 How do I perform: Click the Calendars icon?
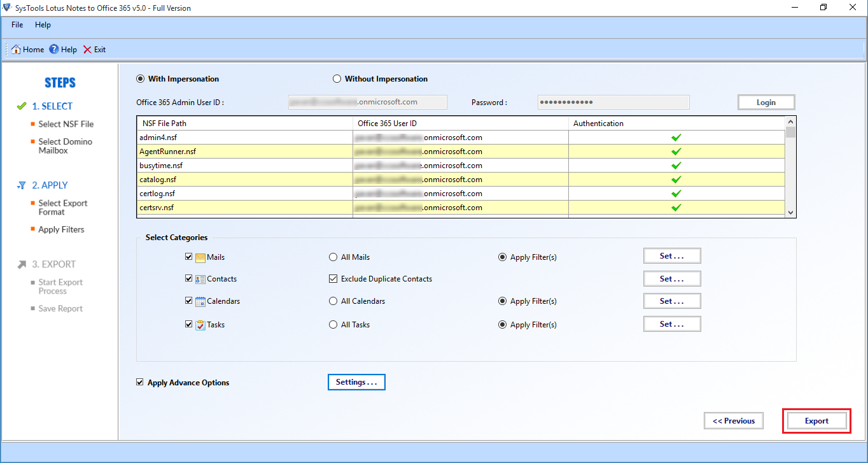pos(200,301)
